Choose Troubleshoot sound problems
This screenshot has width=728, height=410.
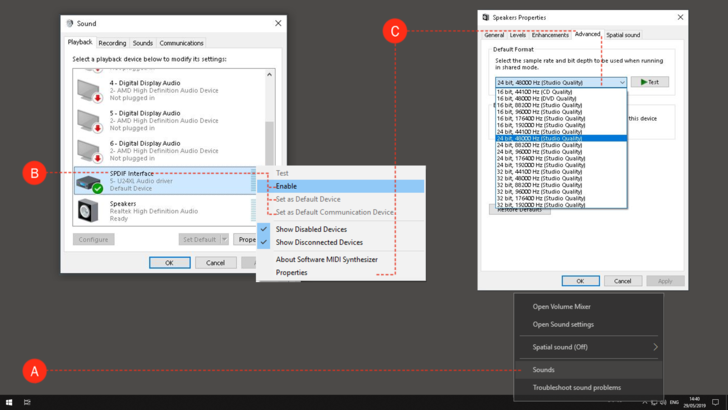pyautogui.click(x=588, y=387)
